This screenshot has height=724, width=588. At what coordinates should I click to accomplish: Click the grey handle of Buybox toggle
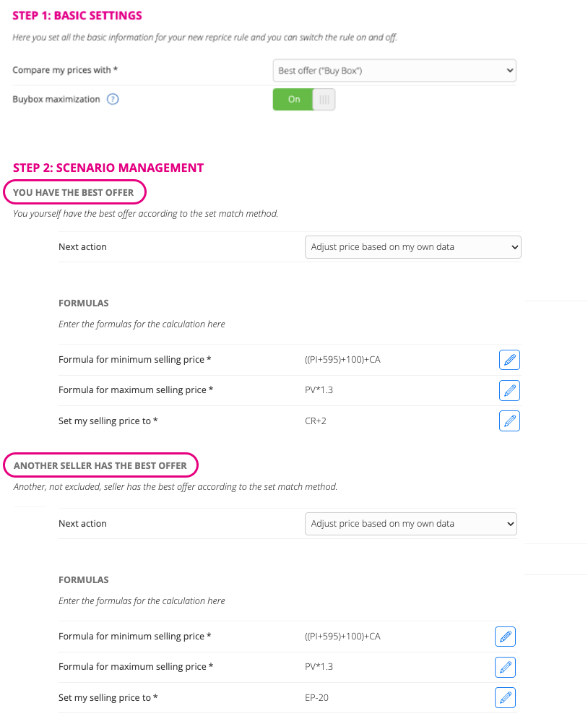coord(324,99)
